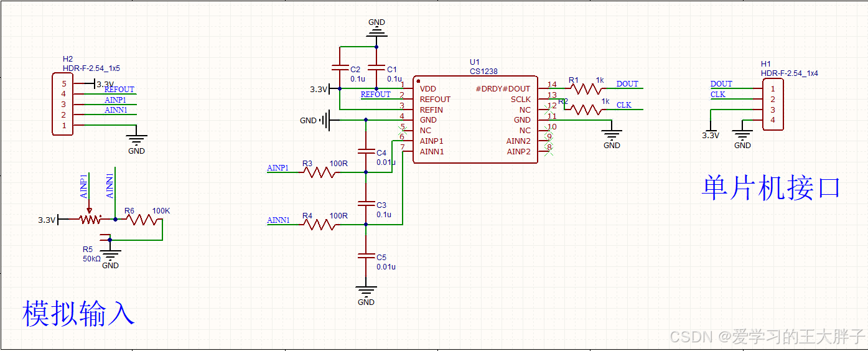The height and width of the screenshot is (351, 868).
Task: Select capacitor C3 symbol
Action: click(365, 204)
